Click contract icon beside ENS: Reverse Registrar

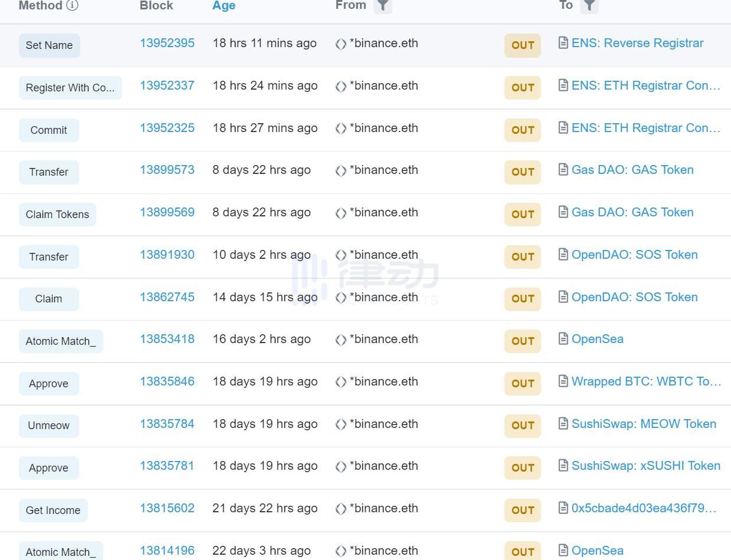[563, 43]
